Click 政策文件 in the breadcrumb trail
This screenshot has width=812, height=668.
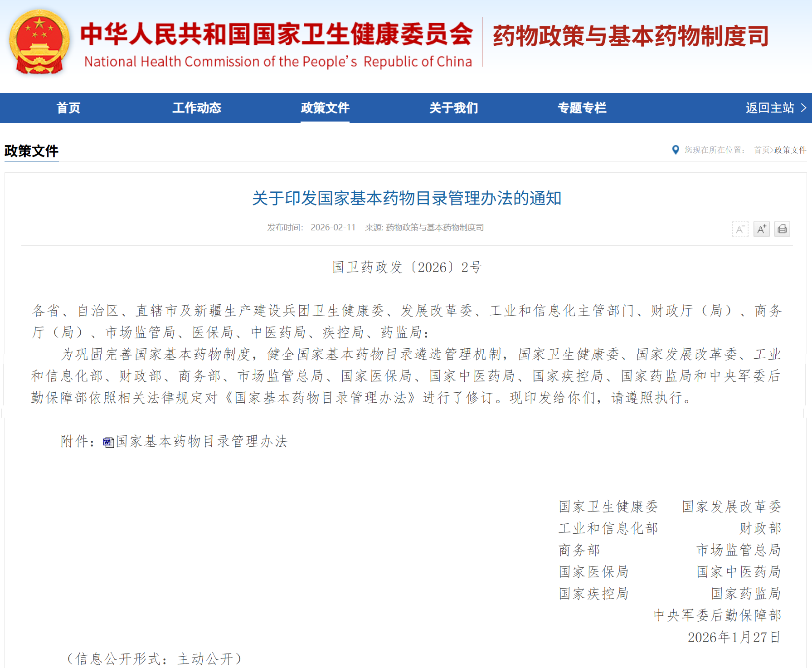coord(790,150)
